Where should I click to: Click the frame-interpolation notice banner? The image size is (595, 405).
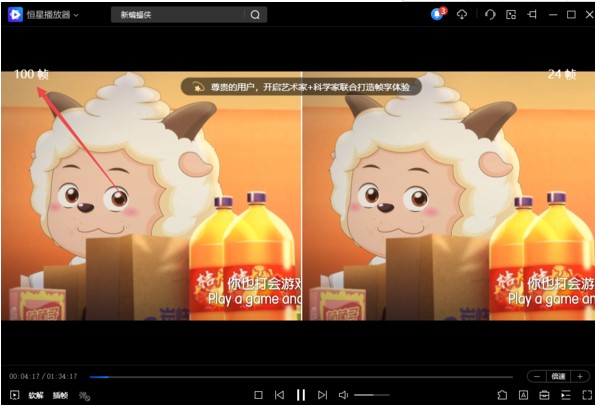tap(301, 87)
